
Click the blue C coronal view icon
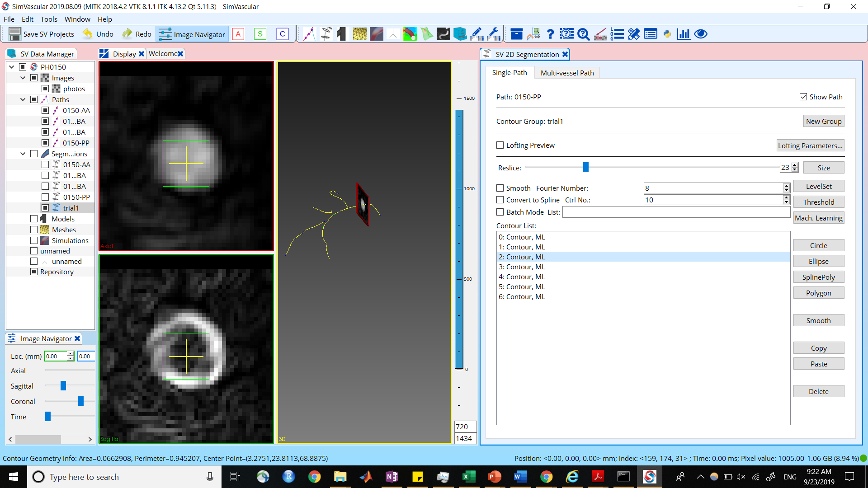283,34
